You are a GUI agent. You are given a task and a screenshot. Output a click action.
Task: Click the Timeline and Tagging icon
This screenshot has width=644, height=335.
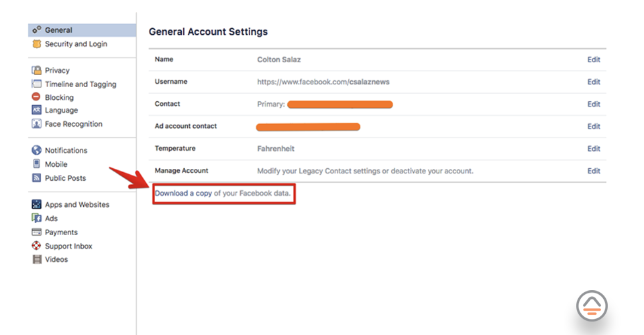coord(36,84)
